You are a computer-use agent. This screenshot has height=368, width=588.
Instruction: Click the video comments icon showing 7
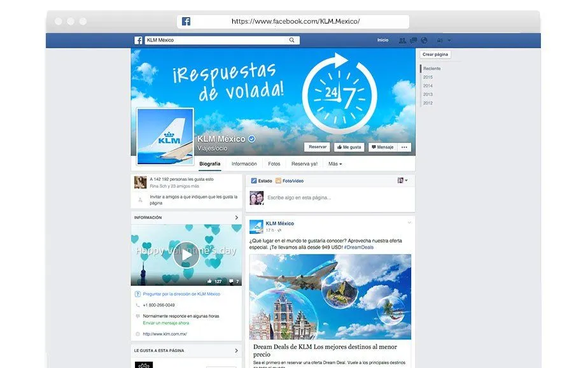click(231, 281)
